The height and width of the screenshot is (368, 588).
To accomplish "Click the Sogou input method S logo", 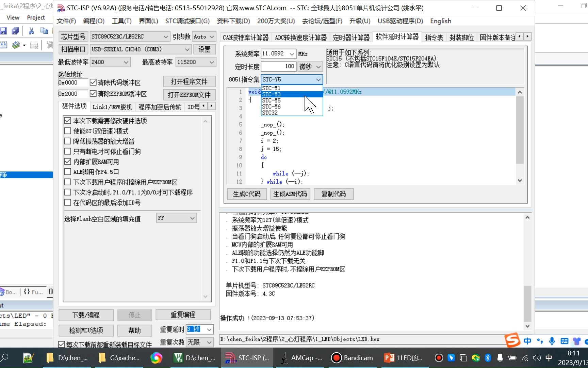I will pyautogui.click(x=512, y=340).
